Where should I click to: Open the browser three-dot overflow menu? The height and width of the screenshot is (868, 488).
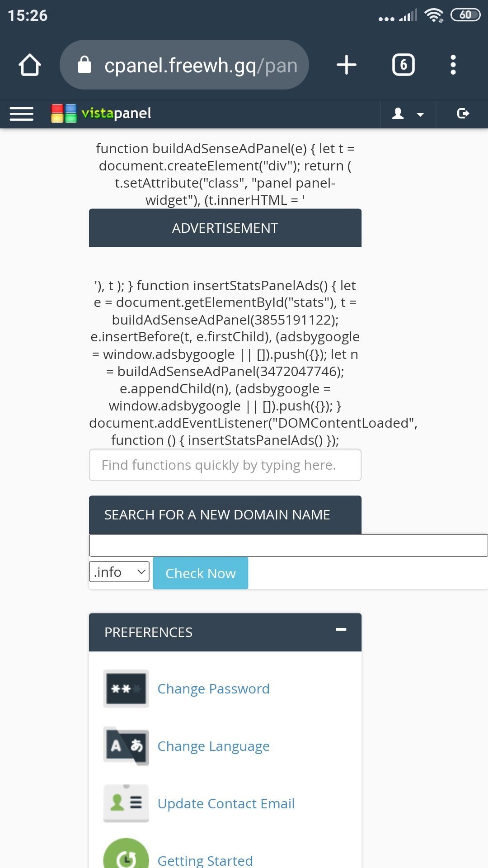453,65
